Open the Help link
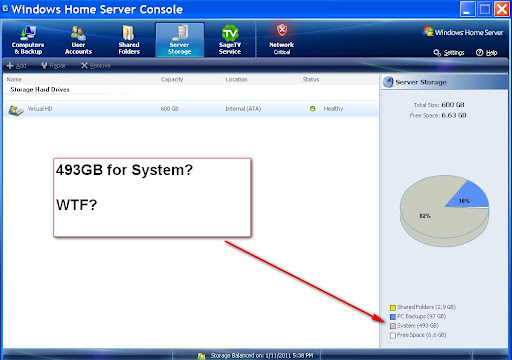Image resolution: width=512 pixels, height=360 pixels. [x=487, y=53]
